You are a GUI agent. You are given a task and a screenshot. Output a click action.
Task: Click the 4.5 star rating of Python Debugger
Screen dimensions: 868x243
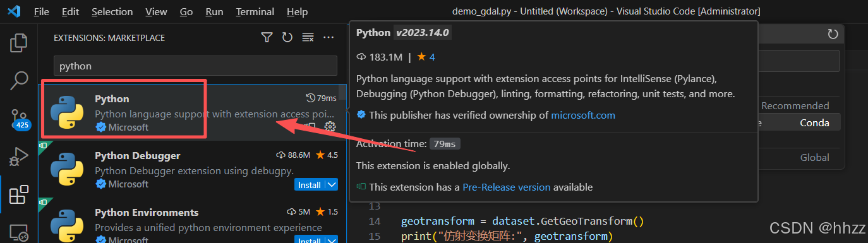[327, 155]
